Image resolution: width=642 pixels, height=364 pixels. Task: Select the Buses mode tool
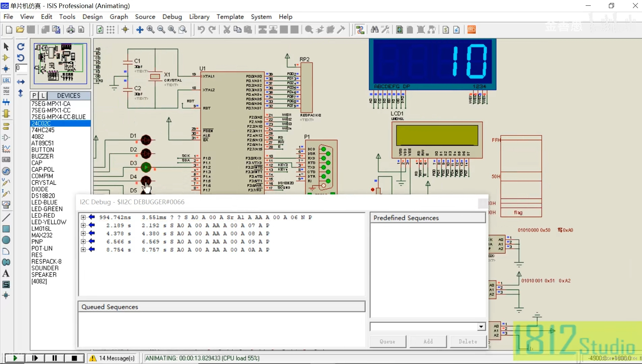tap(6, 102)
